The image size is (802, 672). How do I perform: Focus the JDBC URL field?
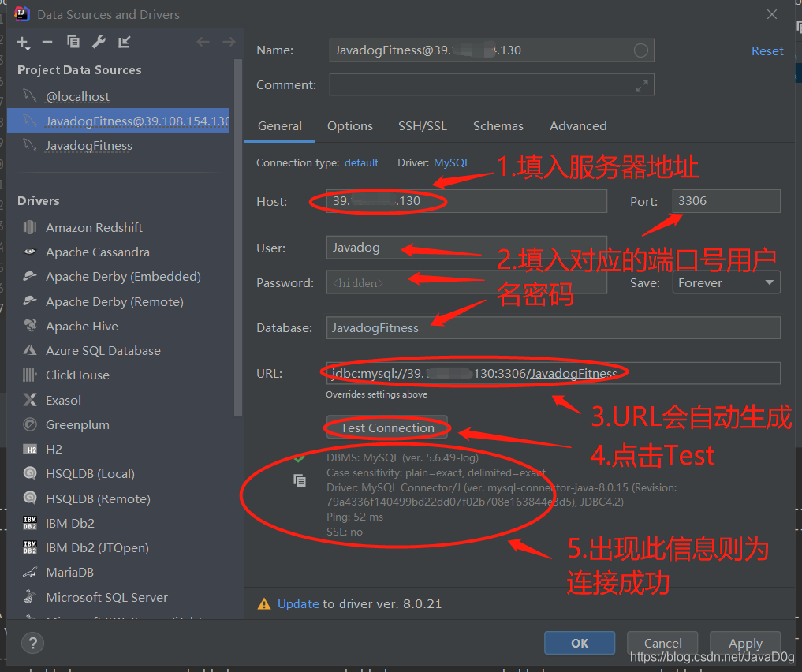tap(554, 373)
